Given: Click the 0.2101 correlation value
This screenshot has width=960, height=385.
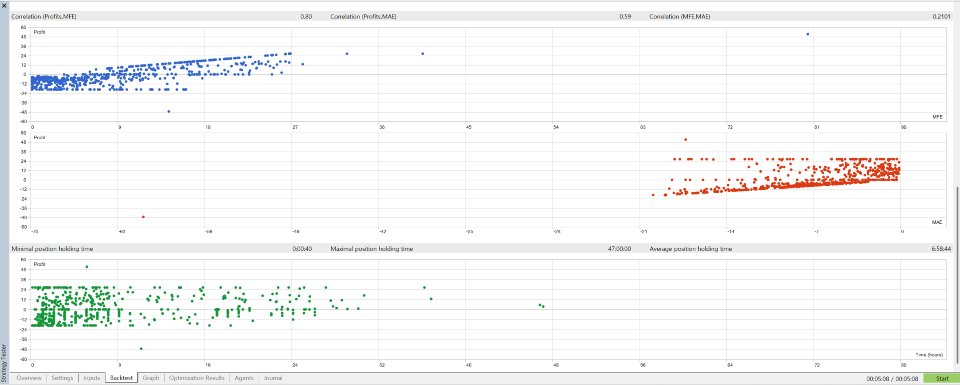Looking at the screenshot, I should 942,17.
